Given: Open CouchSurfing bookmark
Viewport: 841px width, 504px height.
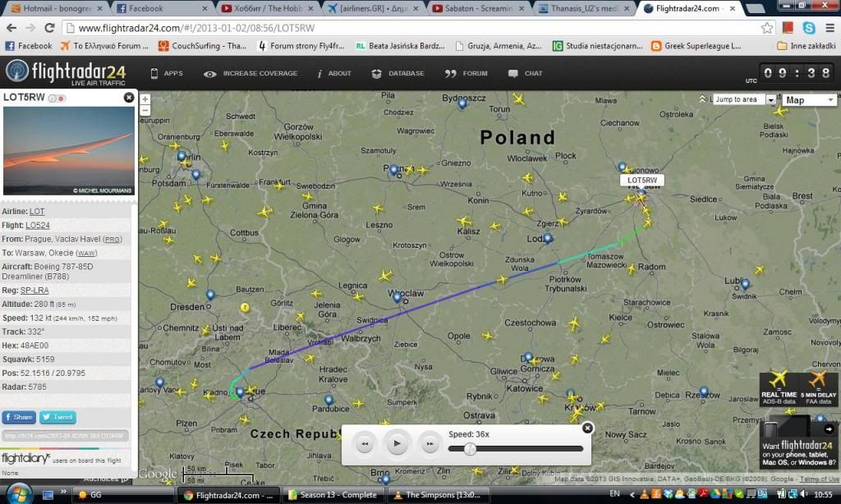Looking at the screenshot, I should click(x=202, y=46).
